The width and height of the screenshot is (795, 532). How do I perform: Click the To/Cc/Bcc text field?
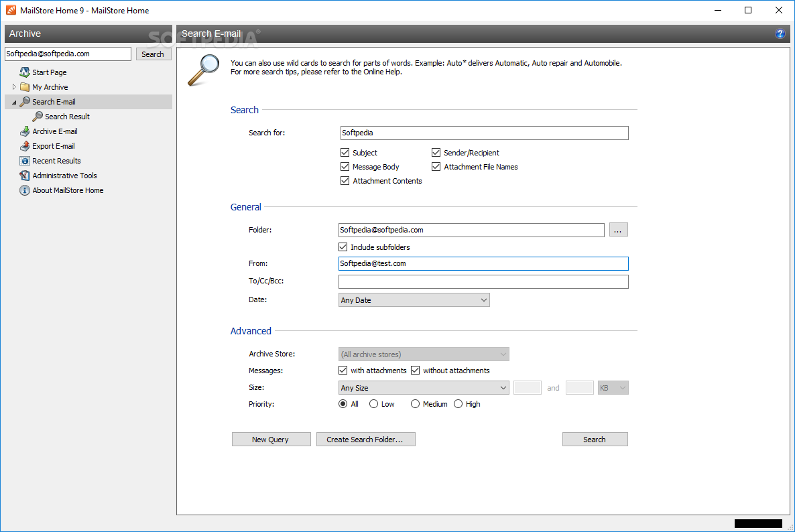coord(483,281)
